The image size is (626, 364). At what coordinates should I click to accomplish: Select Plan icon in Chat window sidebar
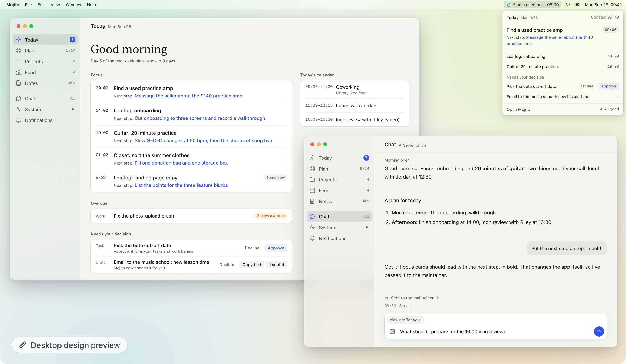tap(312, 169)
